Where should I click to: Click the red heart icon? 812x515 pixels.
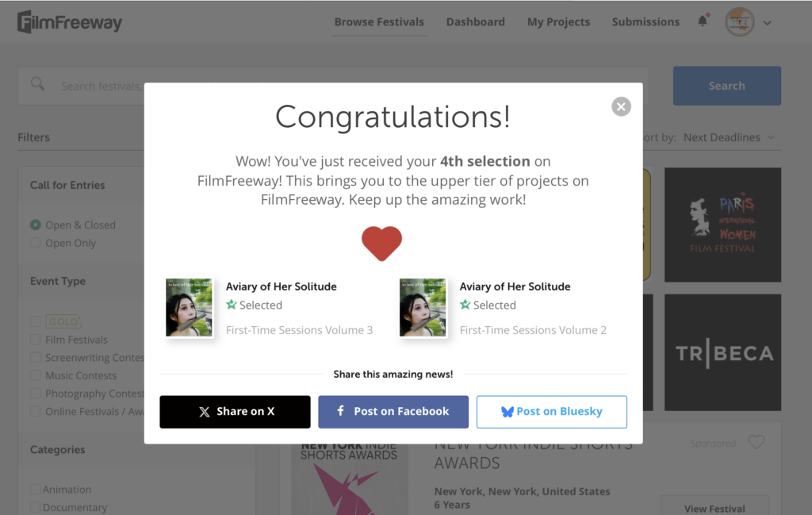[x=381, y=243]
